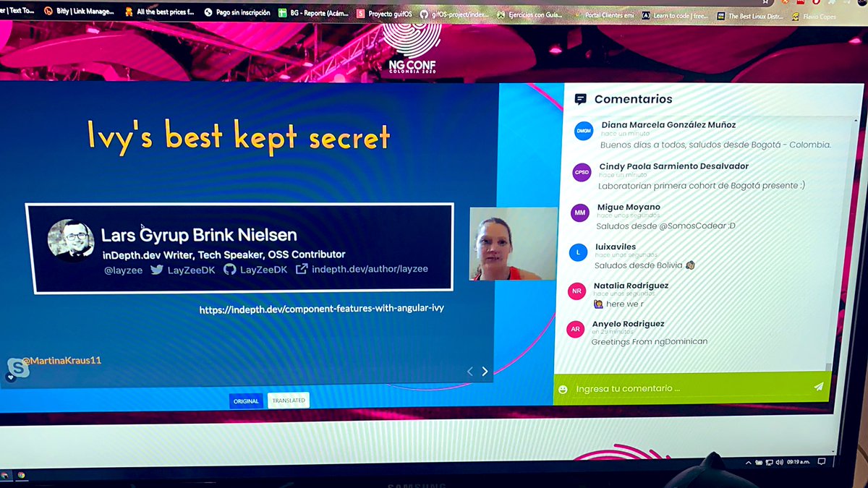Click the NR avatar of Natalia Rodriguez
Screen dimensions: 868x488
coord(576,291)
